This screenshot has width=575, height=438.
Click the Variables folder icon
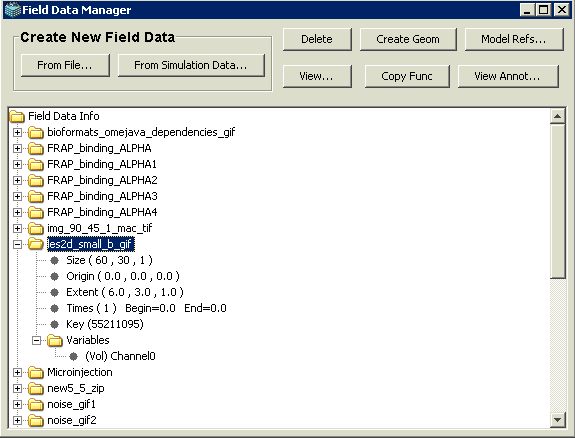(x=55, y=340)
